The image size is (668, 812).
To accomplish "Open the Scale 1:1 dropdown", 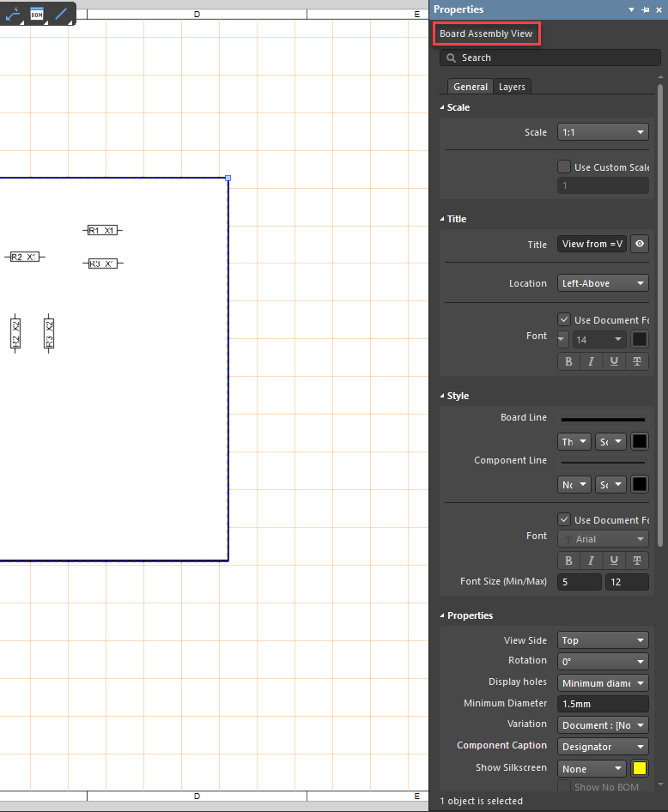I will tap(603, 132).
